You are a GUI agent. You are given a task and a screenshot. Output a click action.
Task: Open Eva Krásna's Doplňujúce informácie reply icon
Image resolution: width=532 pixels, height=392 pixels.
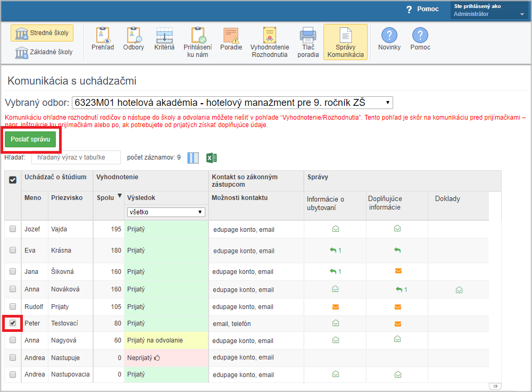397,251
